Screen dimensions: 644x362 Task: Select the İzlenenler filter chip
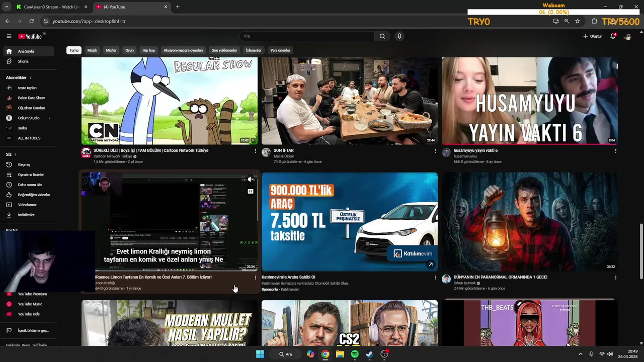click(254, 50)
